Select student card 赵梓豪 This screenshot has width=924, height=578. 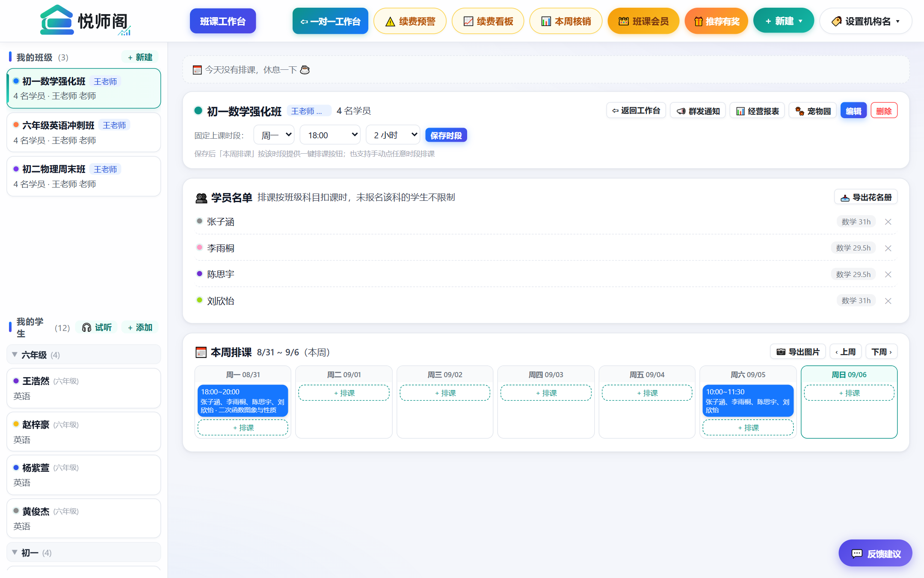coord(84,432)
